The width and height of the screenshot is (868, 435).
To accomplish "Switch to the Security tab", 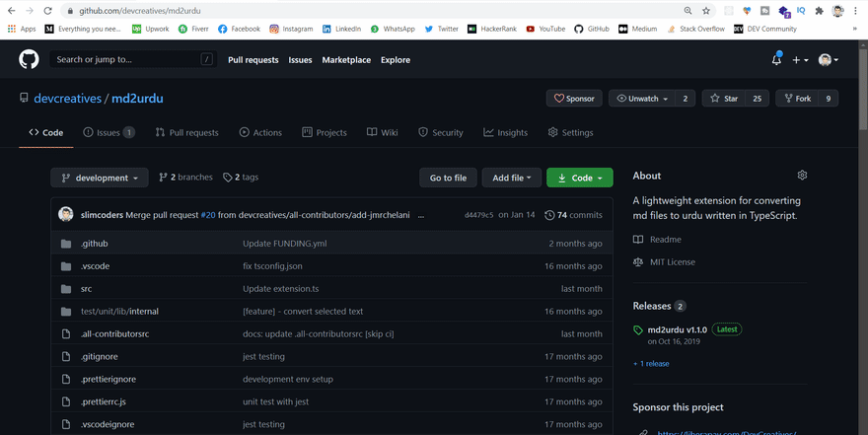I will pyautogui.click(x=441, y=132).
